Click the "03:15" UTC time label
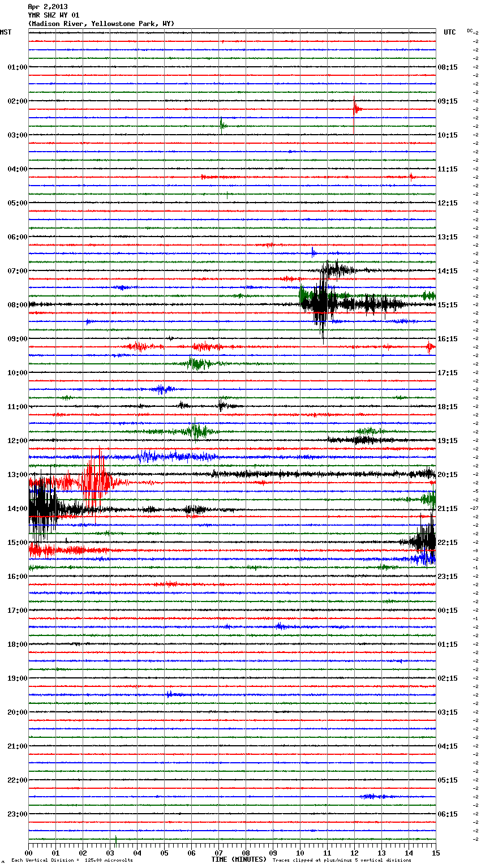The image size is (481, 868). [x=448, y=712]
